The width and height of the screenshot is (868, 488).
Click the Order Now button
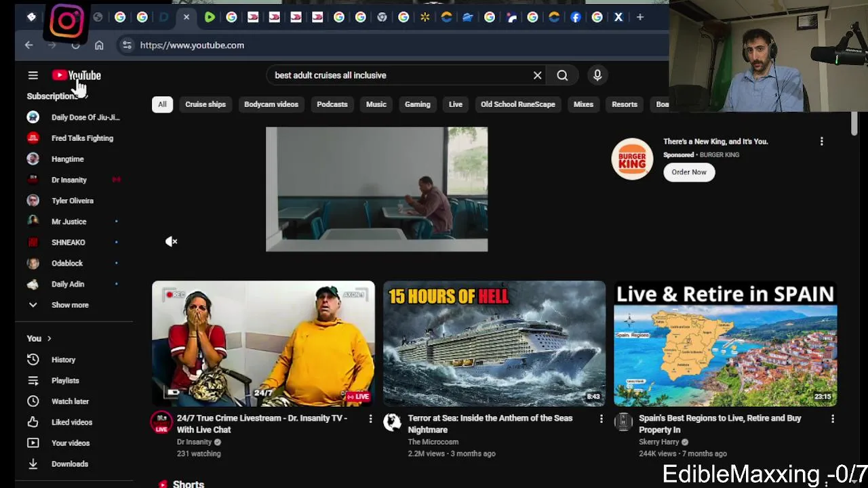tap(688, 172)
